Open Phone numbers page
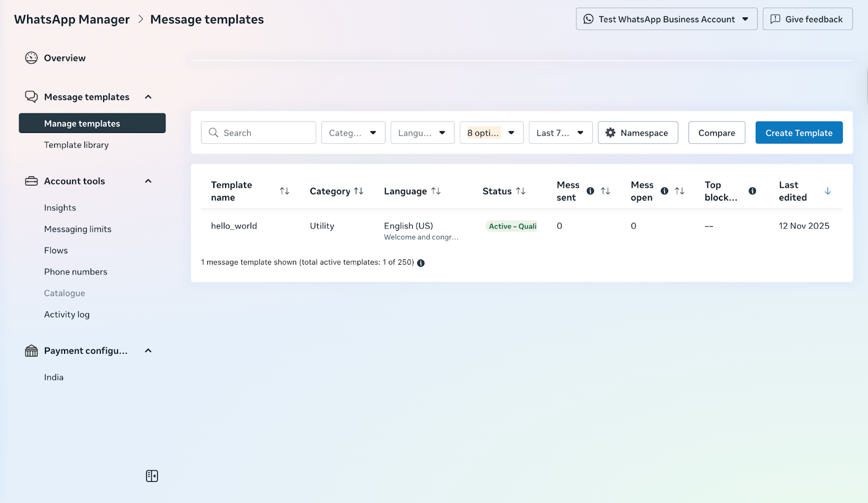 coord(76,272)
